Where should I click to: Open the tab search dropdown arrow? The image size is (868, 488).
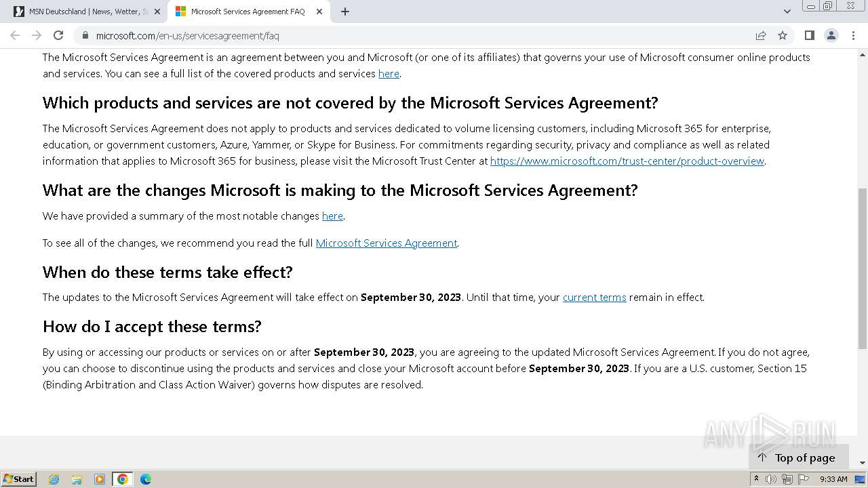787,12
